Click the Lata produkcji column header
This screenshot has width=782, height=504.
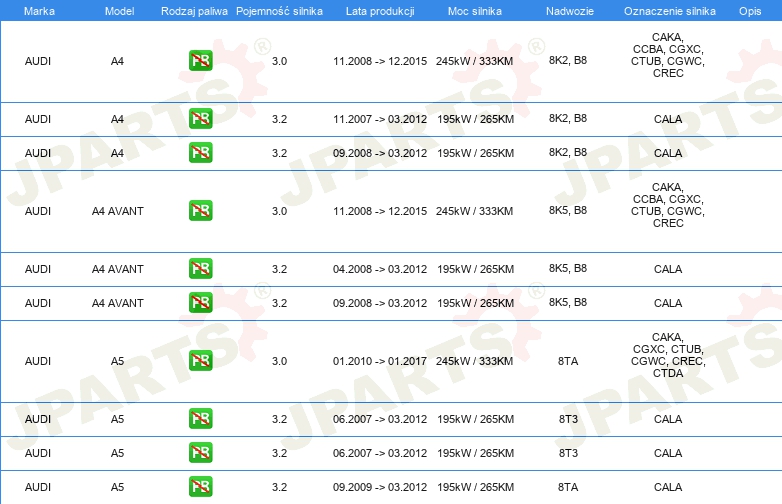tap(380, 11)
